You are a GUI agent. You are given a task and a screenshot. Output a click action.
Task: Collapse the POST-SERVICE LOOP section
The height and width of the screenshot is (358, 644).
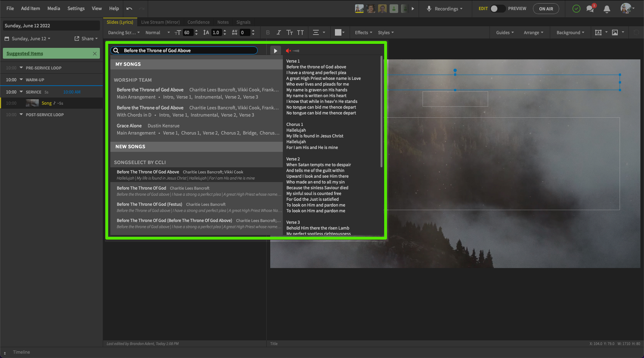click(x=21, y=114)
